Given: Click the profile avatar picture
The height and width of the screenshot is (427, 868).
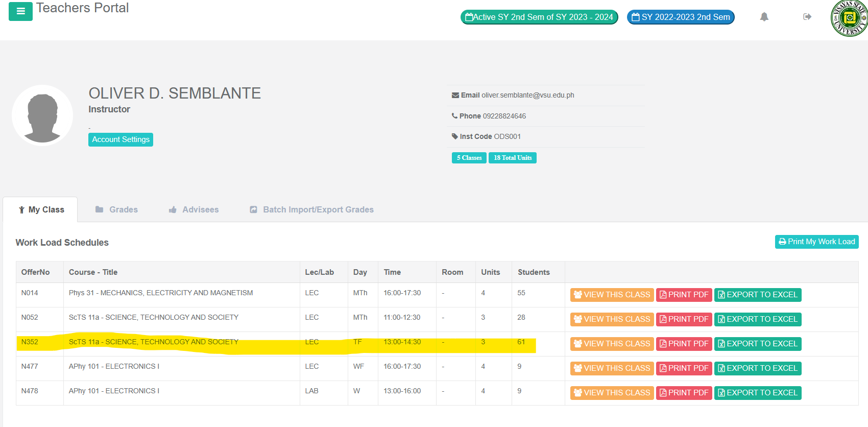Looking at the screenshot, I should click(42, 115).
